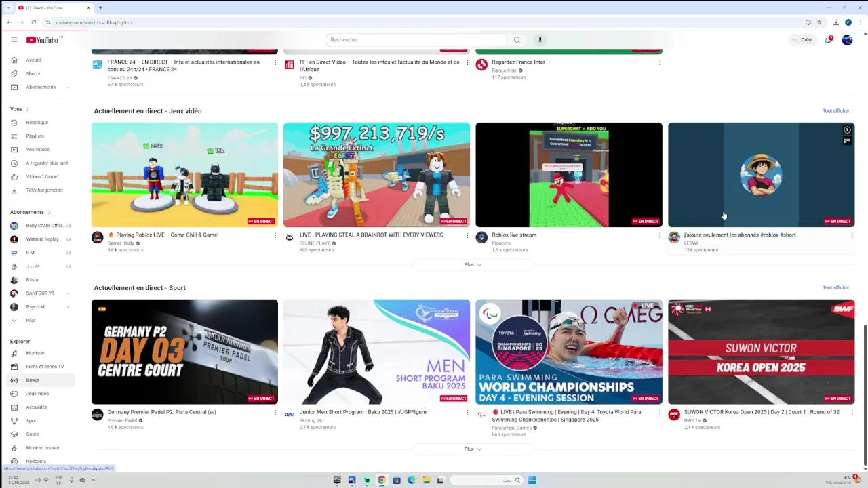The image size is (868, 488).
Task: Click the search magnifier button
Action: [x=517, y=40]
